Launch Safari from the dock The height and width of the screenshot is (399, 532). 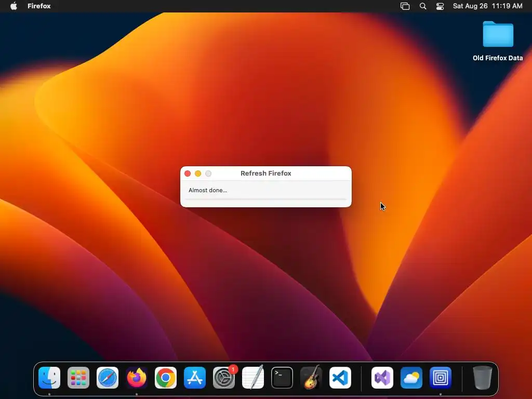tap(108, 378)
